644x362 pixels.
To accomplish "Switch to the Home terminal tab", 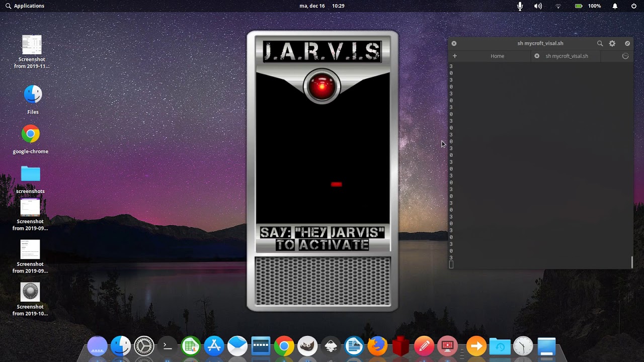I will click(497, 56).
